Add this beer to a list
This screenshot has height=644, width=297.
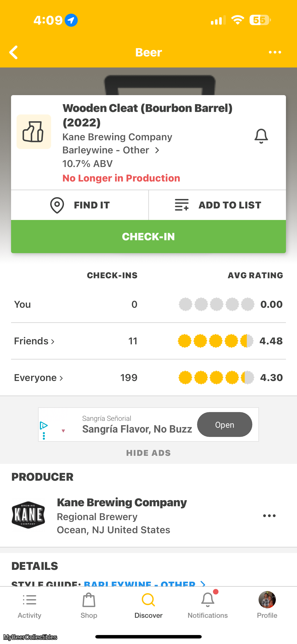[x=217, y=205]
